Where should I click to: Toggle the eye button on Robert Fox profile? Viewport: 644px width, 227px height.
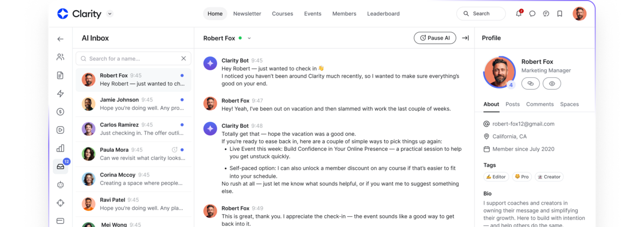(552, 83)
